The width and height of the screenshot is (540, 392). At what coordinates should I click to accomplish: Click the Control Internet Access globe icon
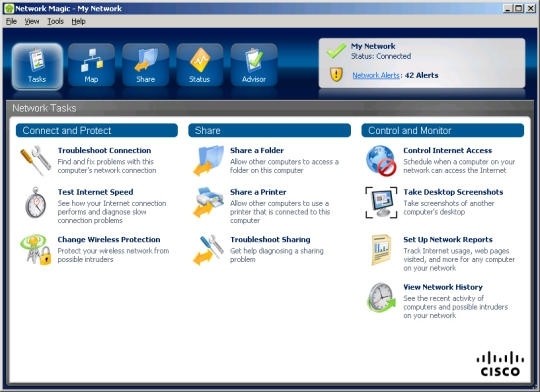381,161
